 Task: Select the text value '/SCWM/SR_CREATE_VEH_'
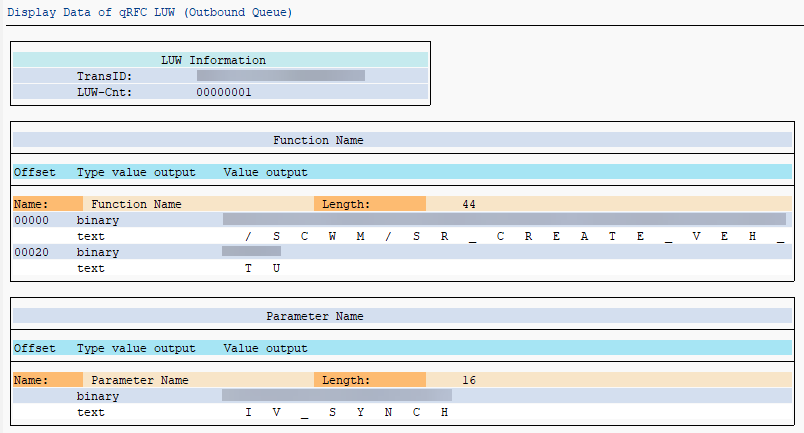pos(514,237)
